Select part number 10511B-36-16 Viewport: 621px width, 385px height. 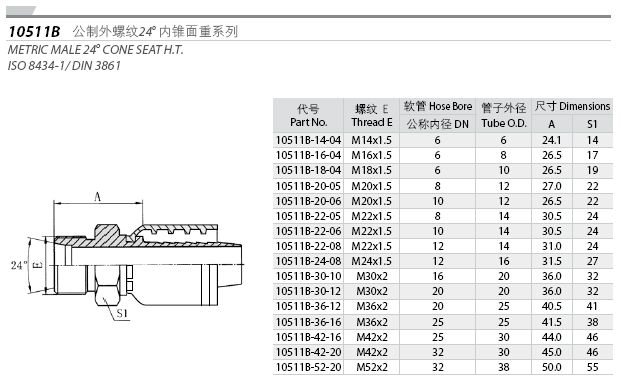309,322
